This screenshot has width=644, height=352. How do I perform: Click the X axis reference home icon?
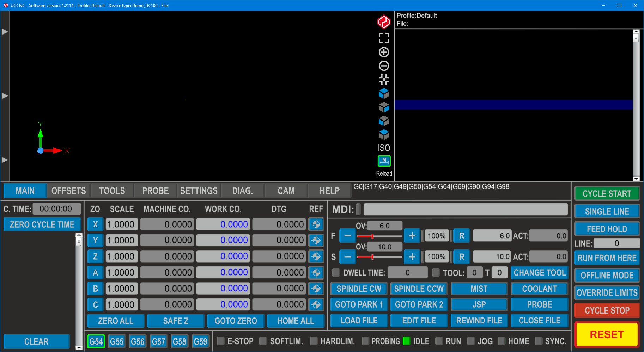[316, 224]
